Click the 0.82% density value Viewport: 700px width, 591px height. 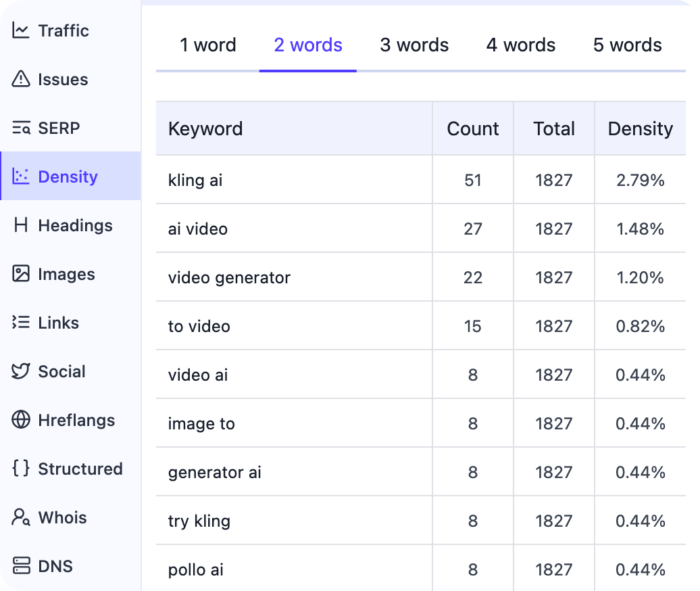click(640, 327)
